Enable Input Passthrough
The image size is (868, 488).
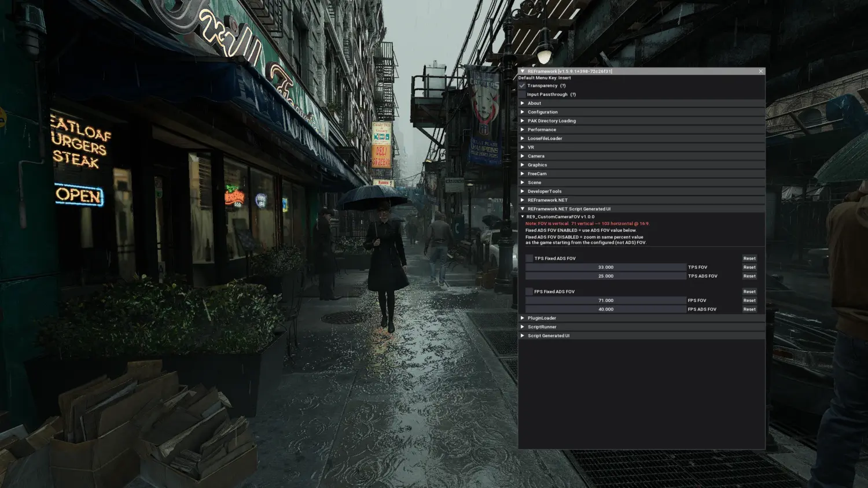(523, 94)
